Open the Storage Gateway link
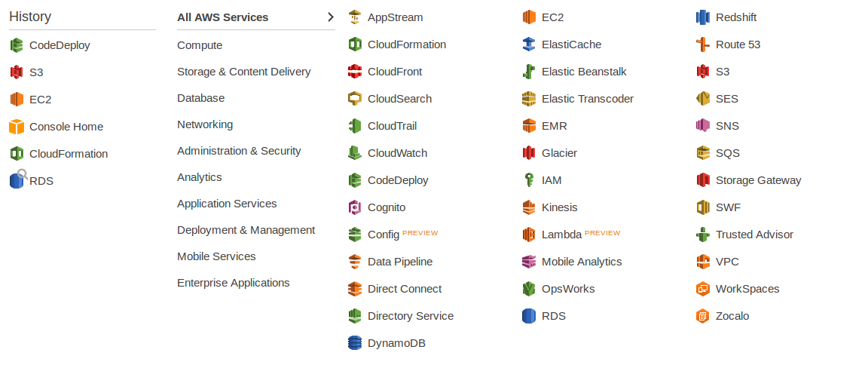868x365 pixels. (759, 180)
